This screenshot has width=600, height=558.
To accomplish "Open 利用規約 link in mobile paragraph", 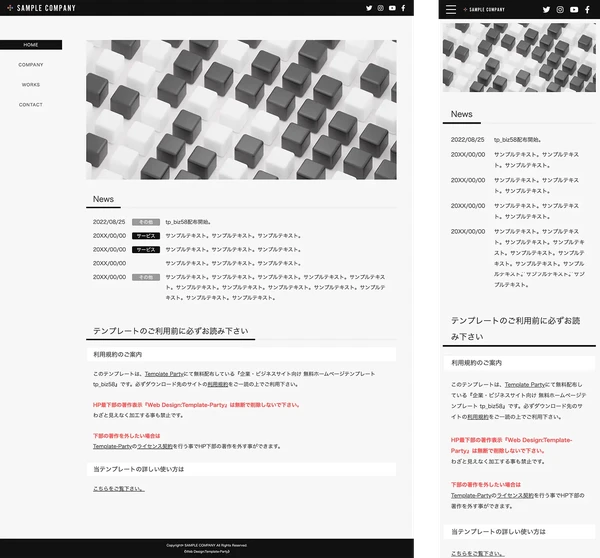I will (478, 417).
